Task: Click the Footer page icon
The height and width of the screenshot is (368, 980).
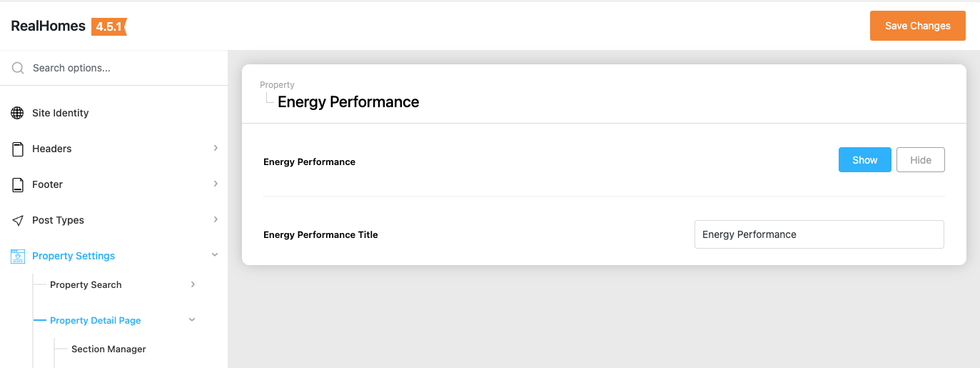Action: (17, 184)
